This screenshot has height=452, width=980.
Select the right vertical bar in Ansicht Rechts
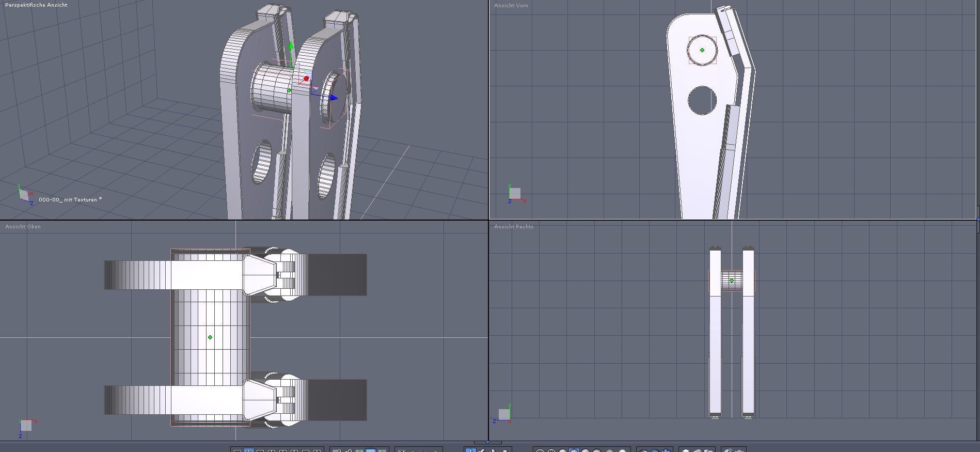(748, 332)
